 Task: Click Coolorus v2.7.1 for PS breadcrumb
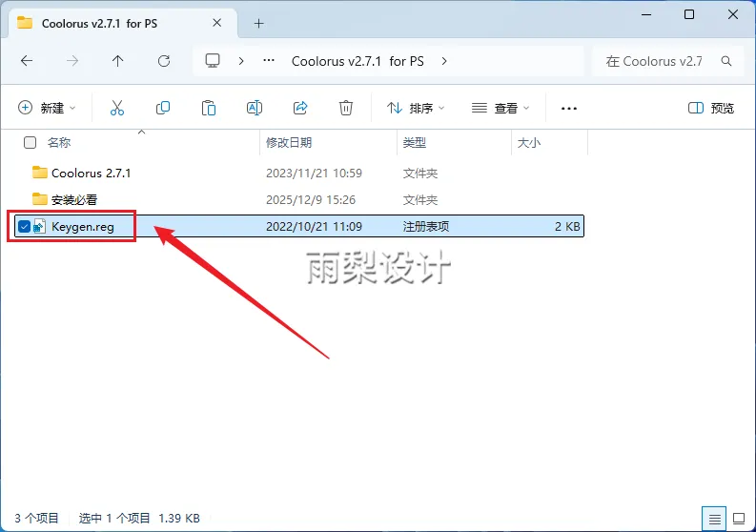tap(358, 61)
